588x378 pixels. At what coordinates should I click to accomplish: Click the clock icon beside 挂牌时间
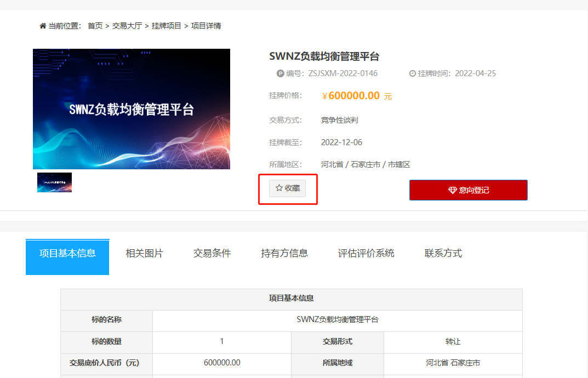[x=413, y=73]
